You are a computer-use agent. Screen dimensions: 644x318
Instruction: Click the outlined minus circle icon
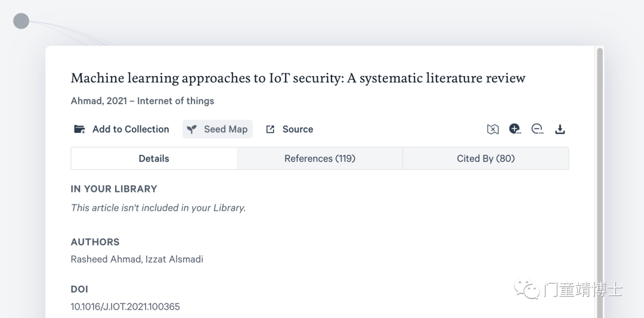click(x=537, y=129)
